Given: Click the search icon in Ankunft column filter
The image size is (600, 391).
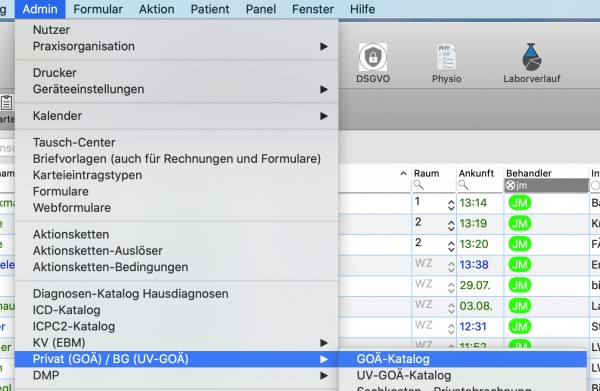Looking at the screenshot, I should pos(463,186).
